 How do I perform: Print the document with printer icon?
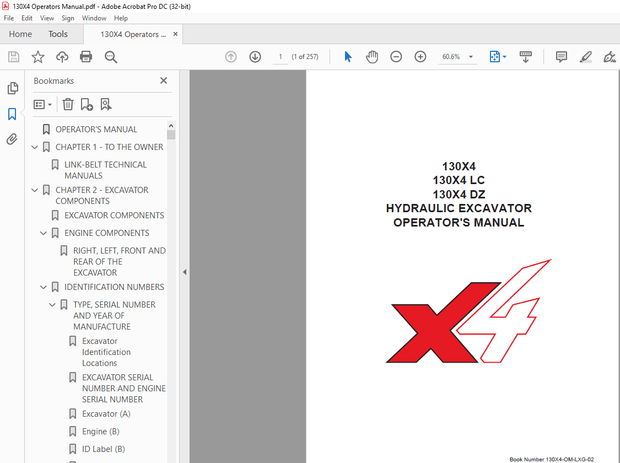[86, 57]
